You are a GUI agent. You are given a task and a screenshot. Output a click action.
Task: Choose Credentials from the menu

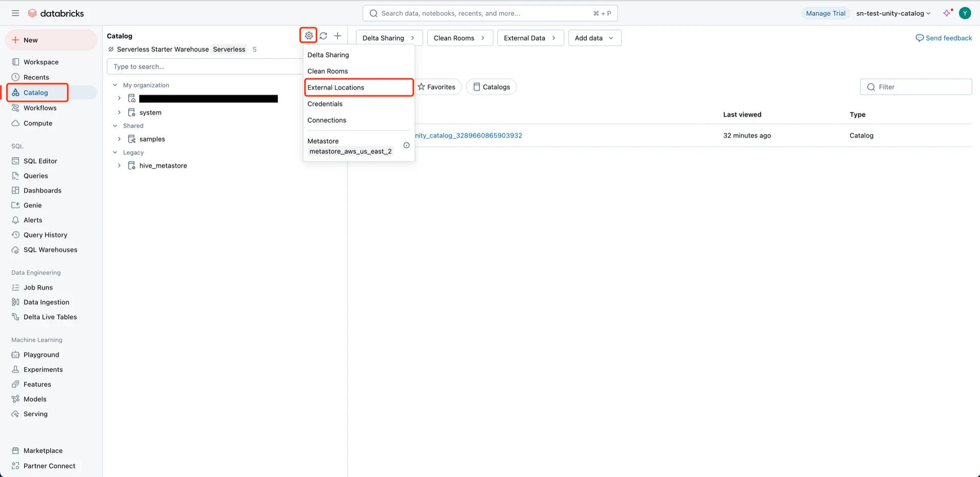359,104
